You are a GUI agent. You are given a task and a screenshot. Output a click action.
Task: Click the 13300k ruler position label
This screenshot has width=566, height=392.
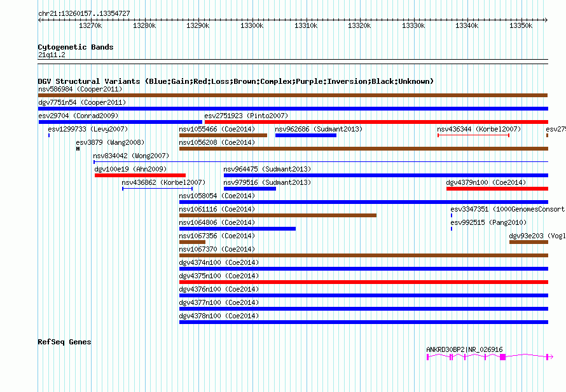click(x=252, y=25)
